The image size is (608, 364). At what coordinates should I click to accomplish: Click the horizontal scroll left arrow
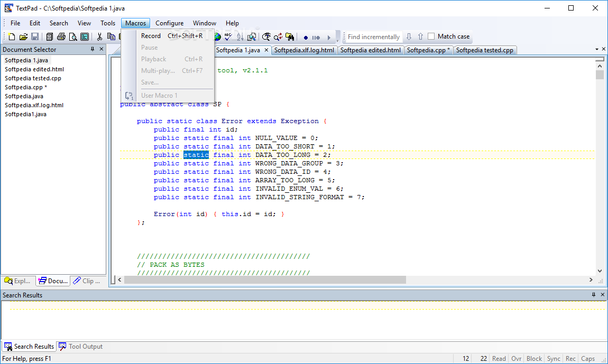[x=119, y=280]
